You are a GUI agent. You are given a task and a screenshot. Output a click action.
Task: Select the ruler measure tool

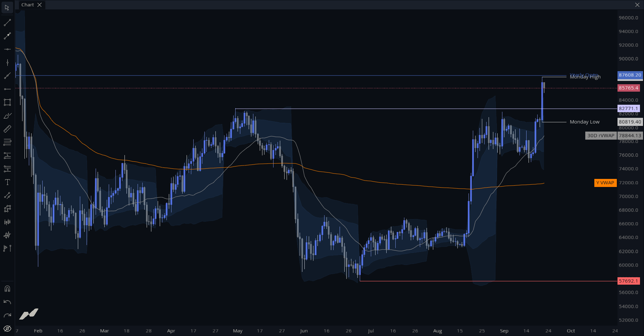coord(7,129)
